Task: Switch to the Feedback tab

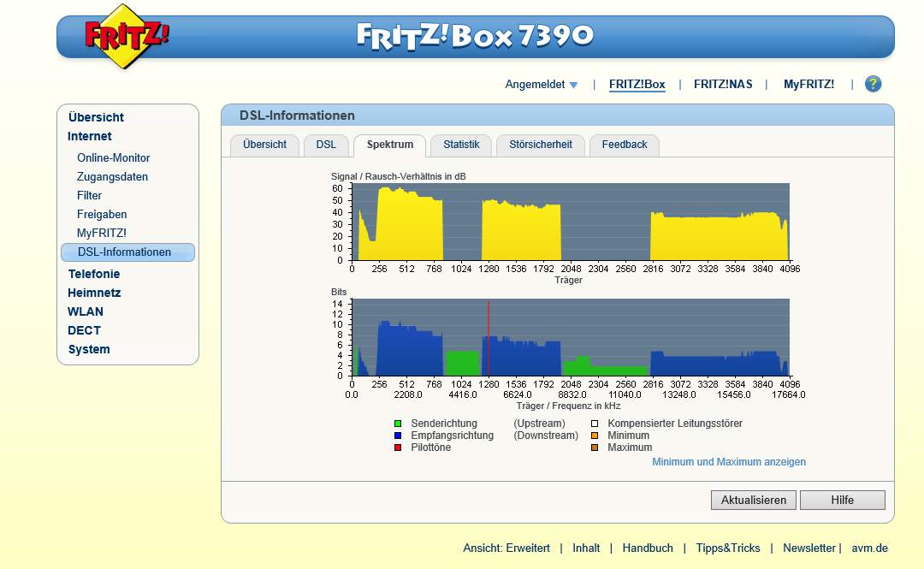Action: (625, 145)
